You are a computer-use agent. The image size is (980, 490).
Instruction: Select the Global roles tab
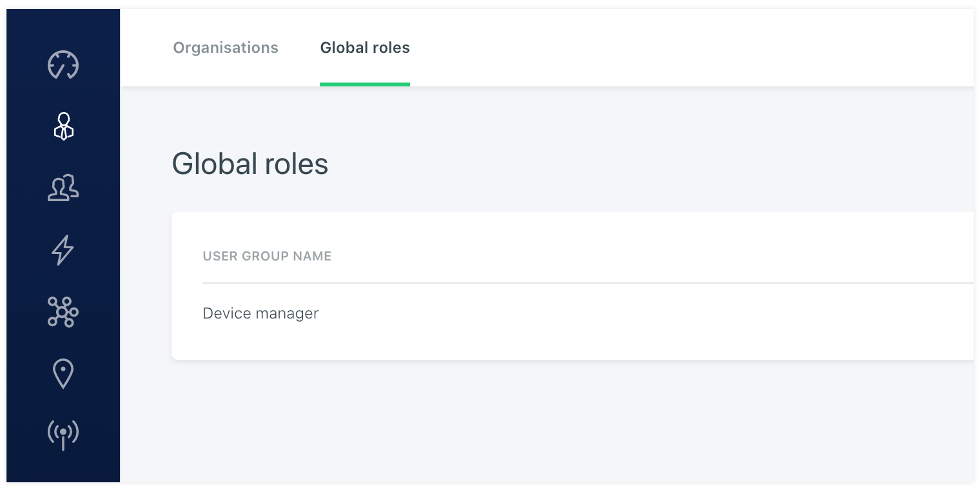365,48
